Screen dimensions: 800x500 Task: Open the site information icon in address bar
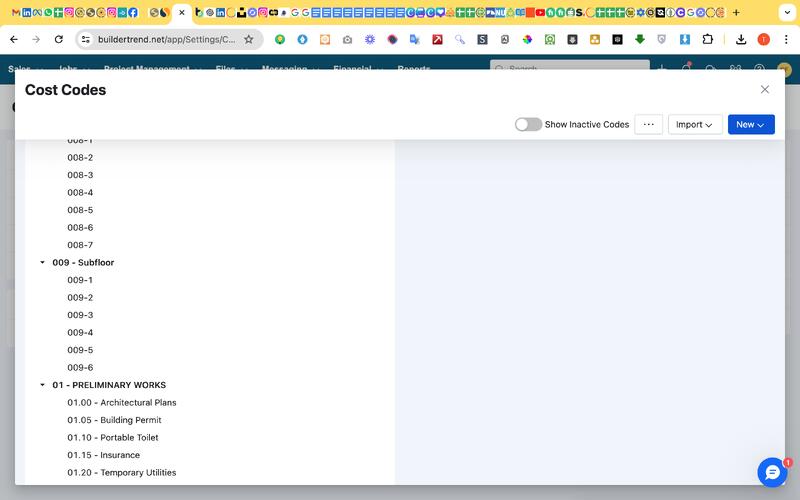[86, 39]
